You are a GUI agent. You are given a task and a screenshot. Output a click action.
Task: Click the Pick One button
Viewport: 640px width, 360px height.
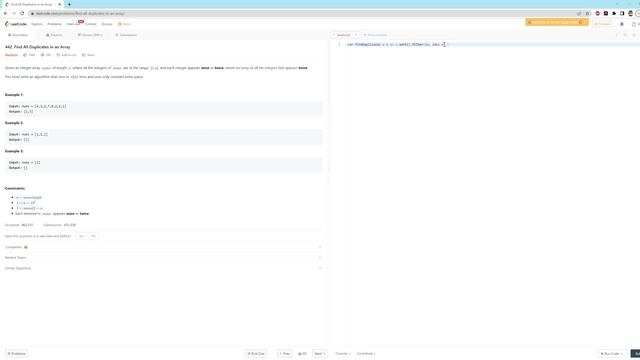tap(256, 353)
